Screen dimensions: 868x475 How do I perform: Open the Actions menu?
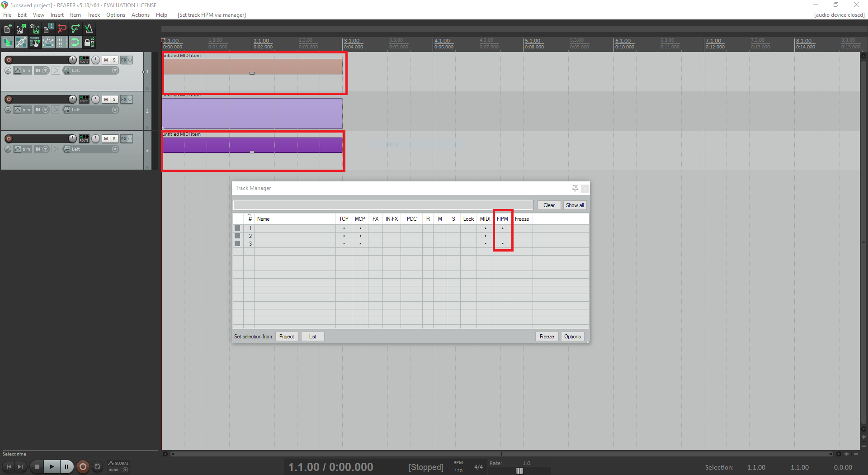pos(140,15)
